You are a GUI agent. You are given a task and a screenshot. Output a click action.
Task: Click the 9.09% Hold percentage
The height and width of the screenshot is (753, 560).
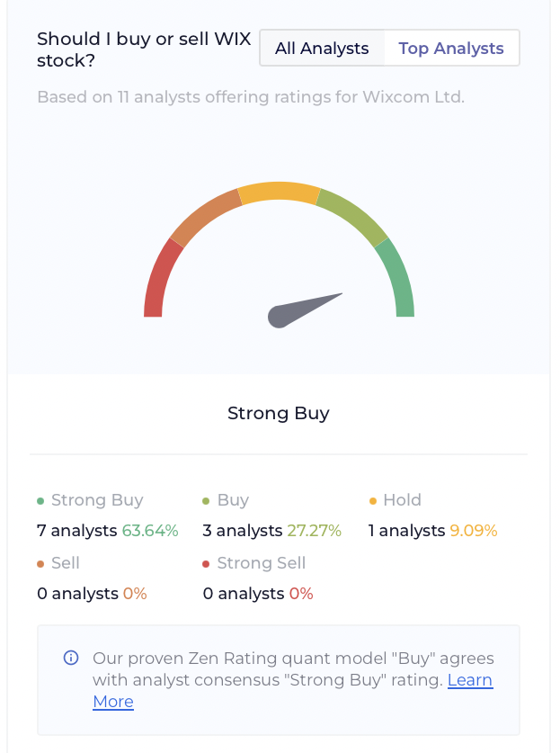tap(474, 531)
